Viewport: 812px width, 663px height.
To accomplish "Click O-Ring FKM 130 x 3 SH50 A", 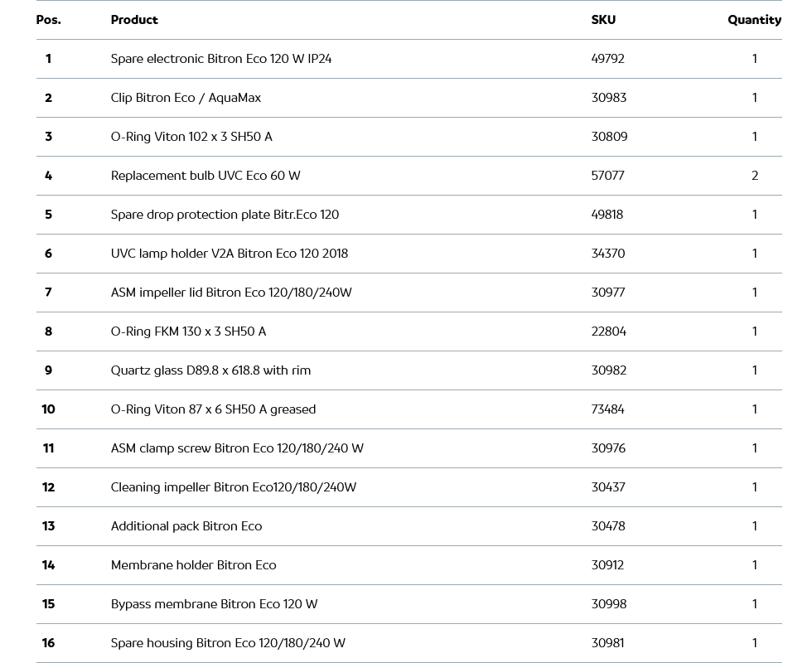I will [x=188, y=331].
